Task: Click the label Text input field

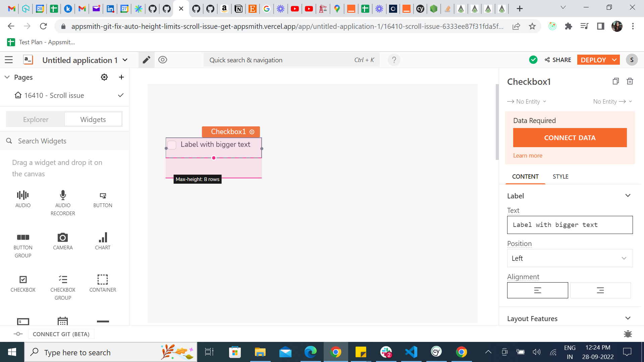Action: [x=570, y=225]
